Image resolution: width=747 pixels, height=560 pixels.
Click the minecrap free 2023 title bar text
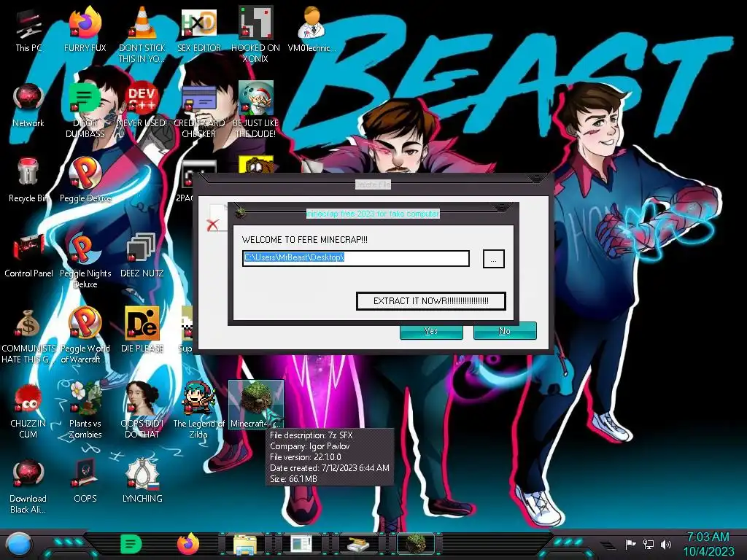(373, 214)
